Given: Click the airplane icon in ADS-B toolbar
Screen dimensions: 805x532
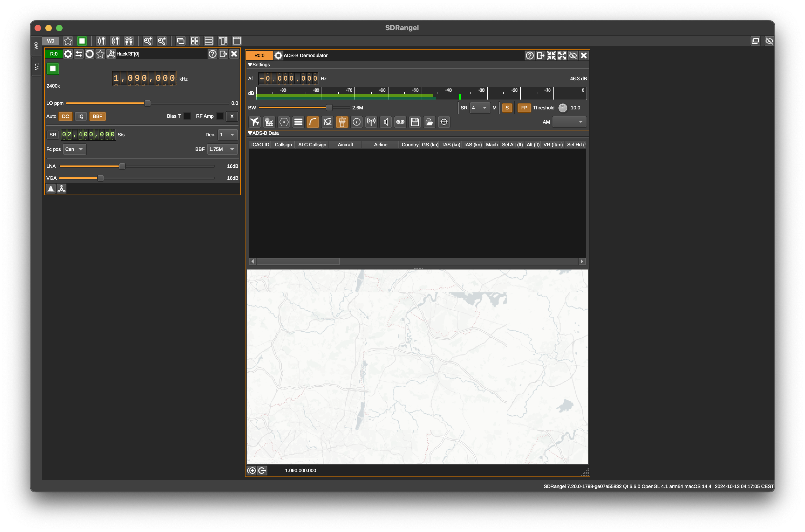Looking at the screenshot, I should [x=255, y=122].
